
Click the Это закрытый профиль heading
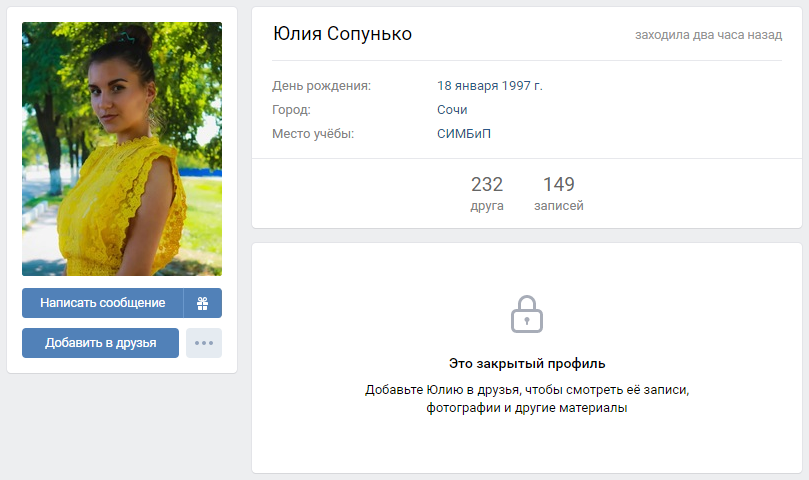tap(527, 363)
